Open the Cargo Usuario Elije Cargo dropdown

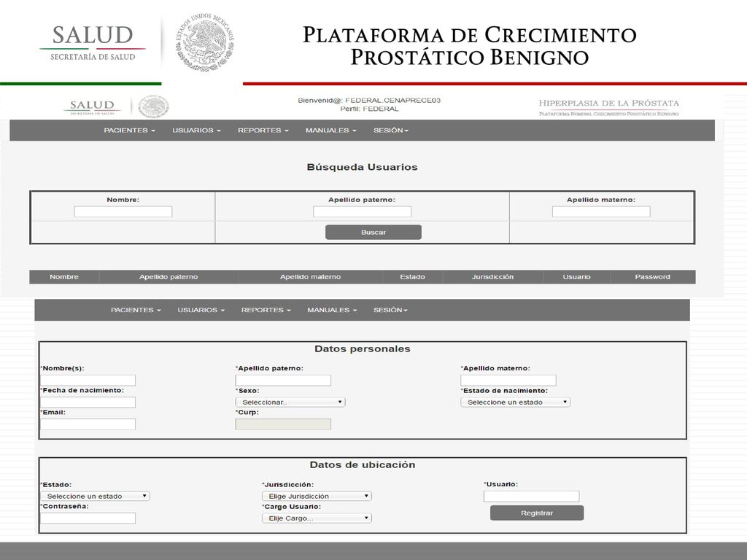(x=317, y=518)
